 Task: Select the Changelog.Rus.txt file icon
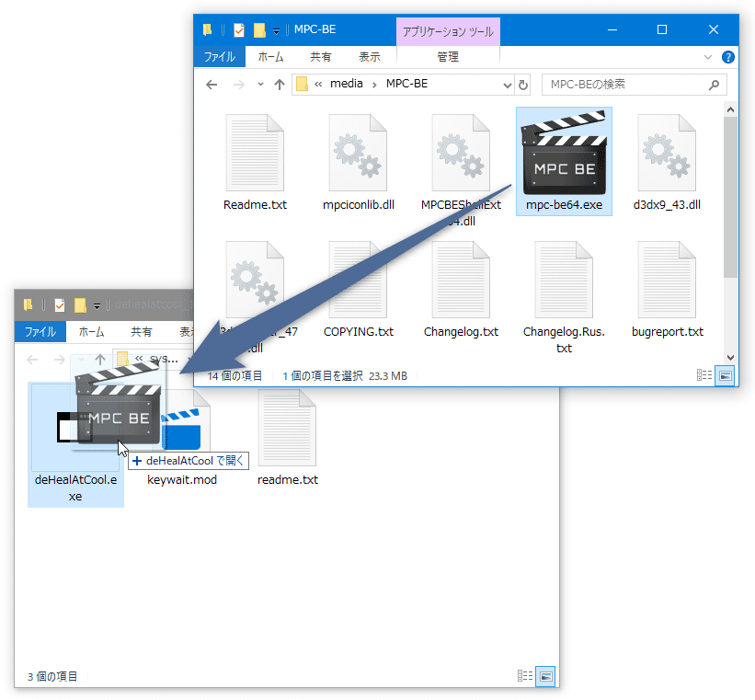pos(564,280)
